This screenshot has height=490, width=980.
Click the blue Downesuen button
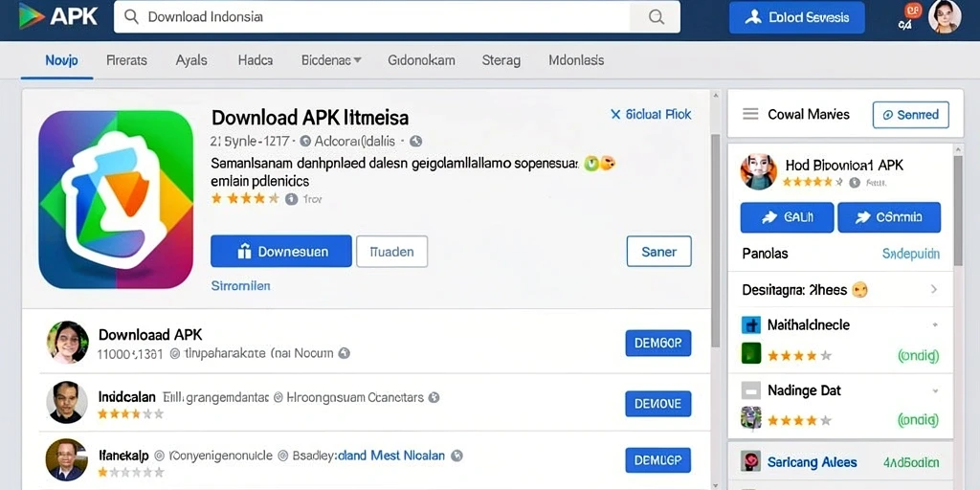(x=281, y=252)
